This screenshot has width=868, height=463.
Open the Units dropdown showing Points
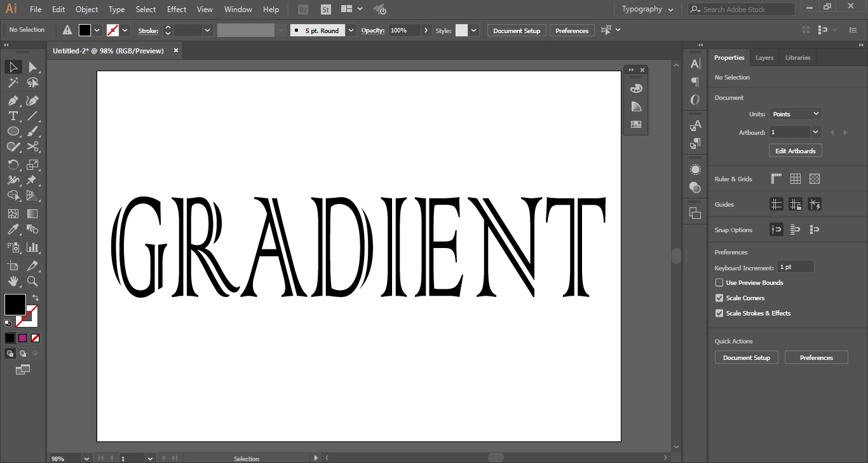point(796,114)
